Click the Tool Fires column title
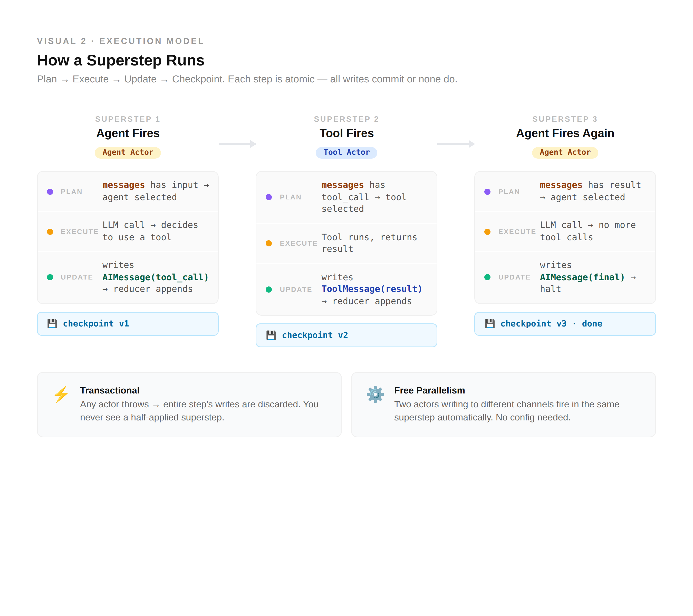The width and height of the screenshot is (693, 616). 346,133
